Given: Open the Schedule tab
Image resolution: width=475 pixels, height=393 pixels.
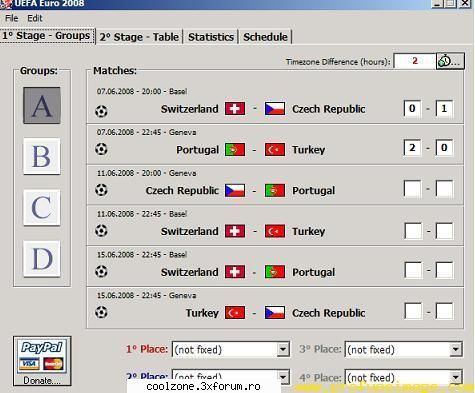Looking at the screenshot, I should [x=265, y=37].
